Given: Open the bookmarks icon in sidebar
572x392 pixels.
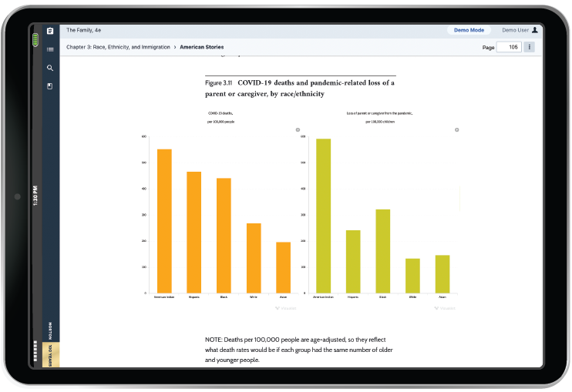Looking at the screenshot, I should pyautogui.click(x=50, y=86).
